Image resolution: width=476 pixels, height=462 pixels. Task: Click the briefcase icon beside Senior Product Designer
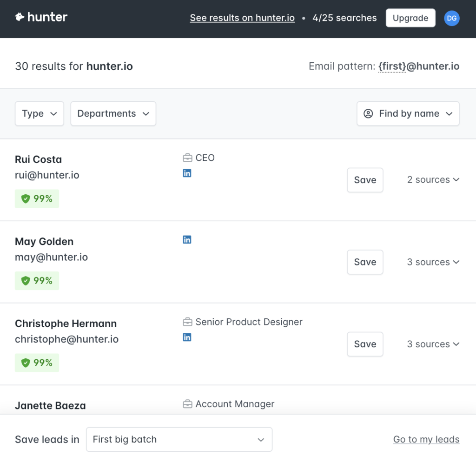click(187, 322)
